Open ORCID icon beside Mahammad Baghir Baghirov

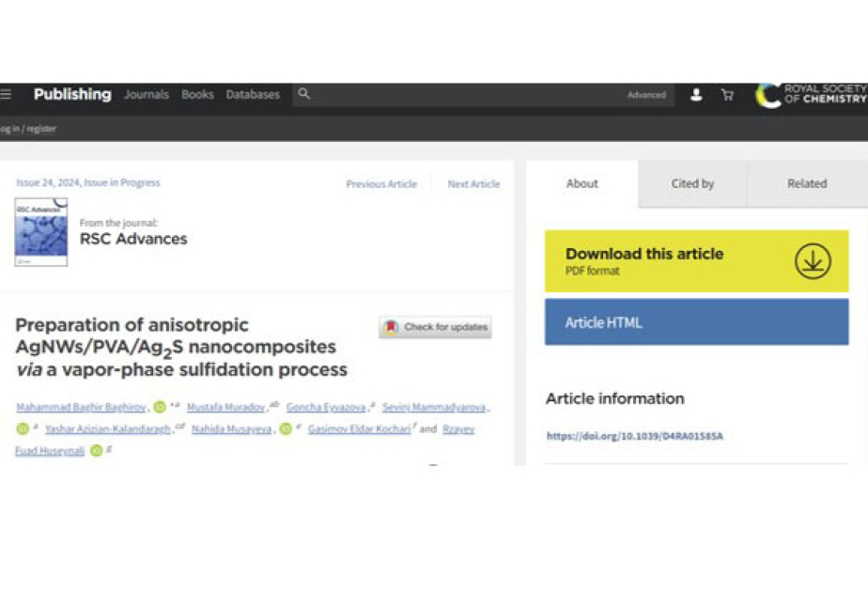tap(160, 407)
